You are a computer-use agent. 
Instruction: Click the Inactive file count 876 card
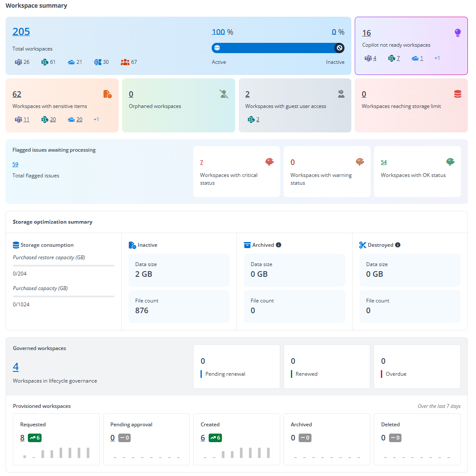(179, 306)
